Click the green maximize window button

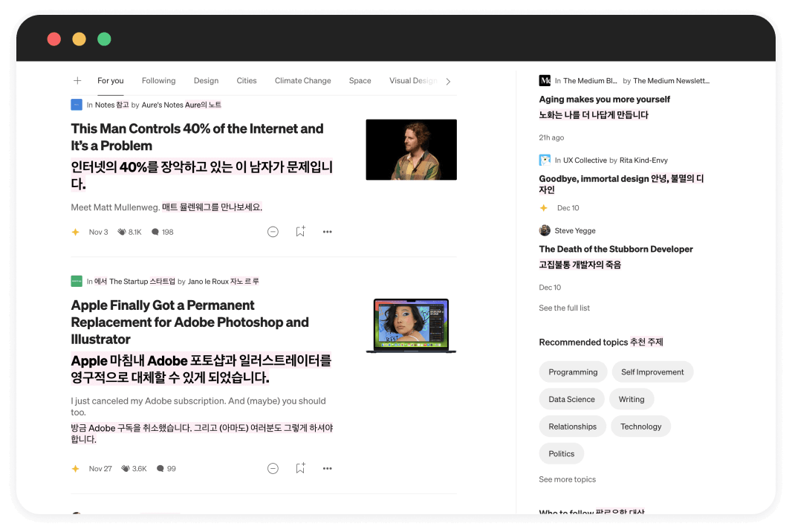point(104,39)
